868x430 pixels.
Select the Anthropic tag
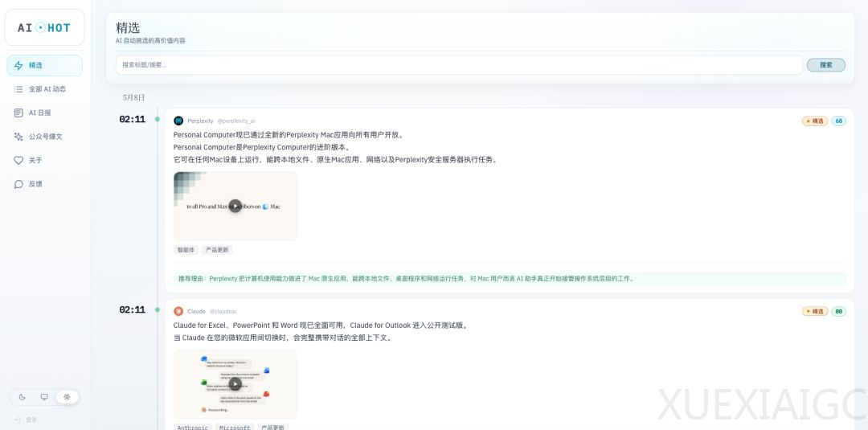point(193,428)
